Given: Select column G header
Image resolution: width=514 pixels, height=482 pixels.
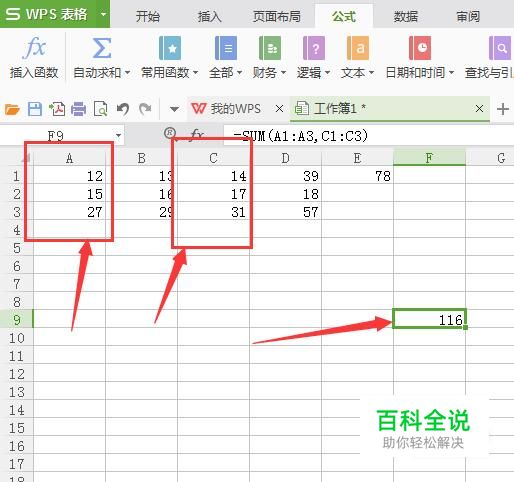Looking at the screenshot, I should 490,158.
